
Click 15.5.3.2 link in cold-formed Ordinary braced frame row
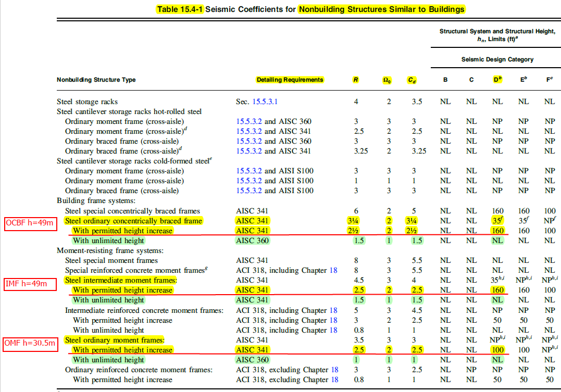click(x=250, y=191)
